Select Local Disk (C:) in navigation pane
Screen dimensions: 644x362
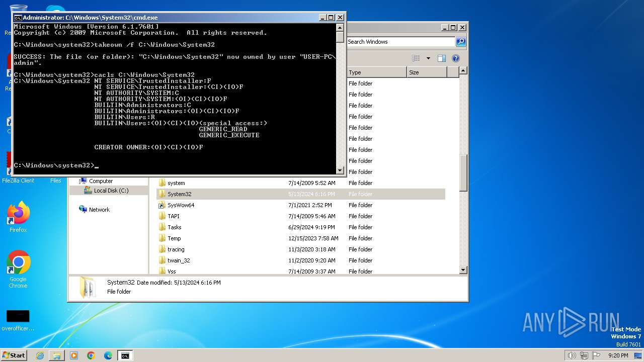111,191
